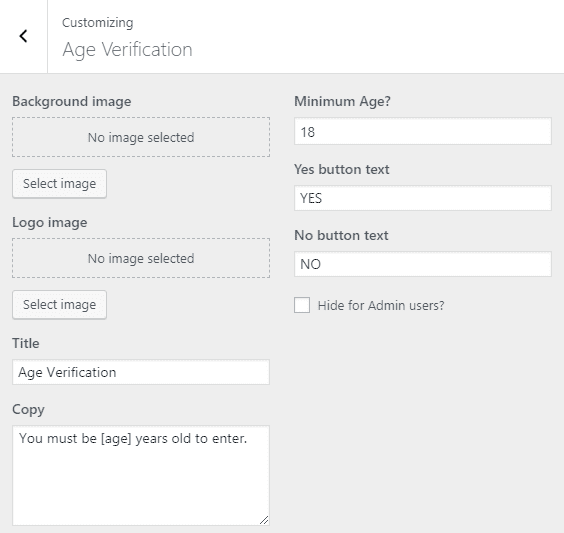Click inside the Copy text area
This screenshot has width=564, height=533.
pos(141,475)
